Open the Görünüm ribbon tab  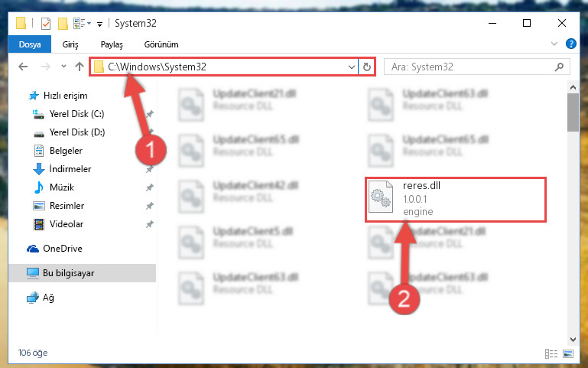click(161, 44)
